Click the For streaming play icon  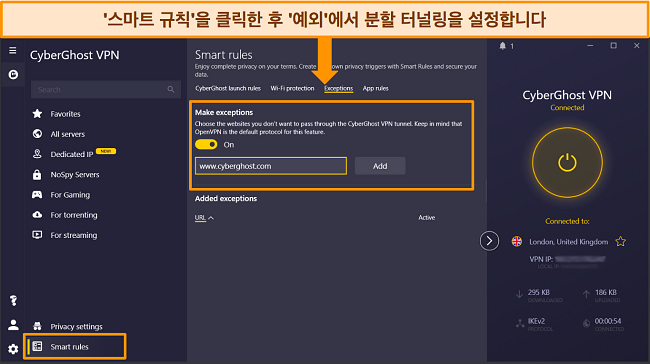pyautogui.click(x=37, y=235)
